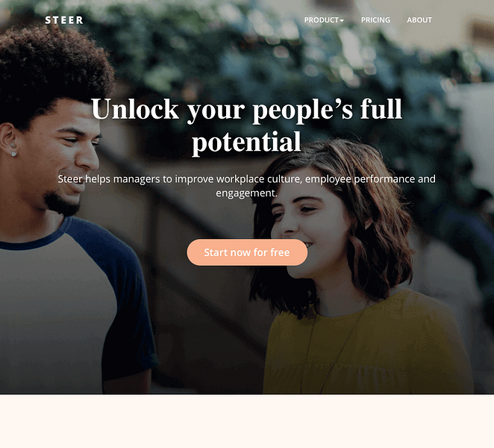Click the word engagement in the subheading

pyautogui.click(x=246, y=193)
